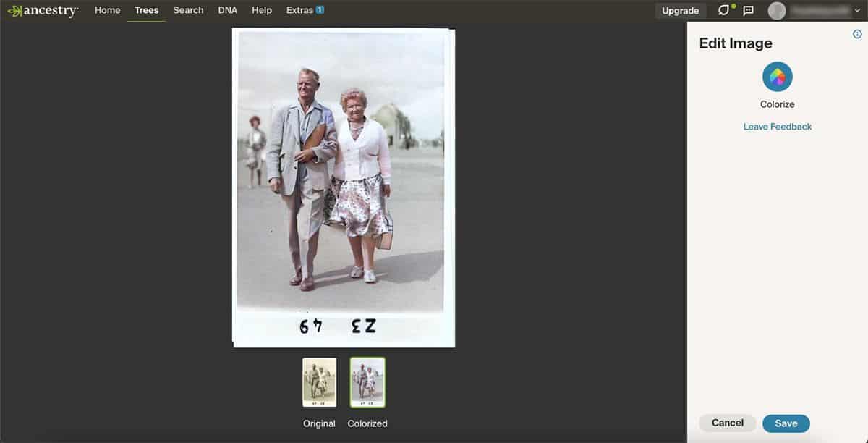
Task: Open the Leave Feedback link
Action: click(777, 126)
